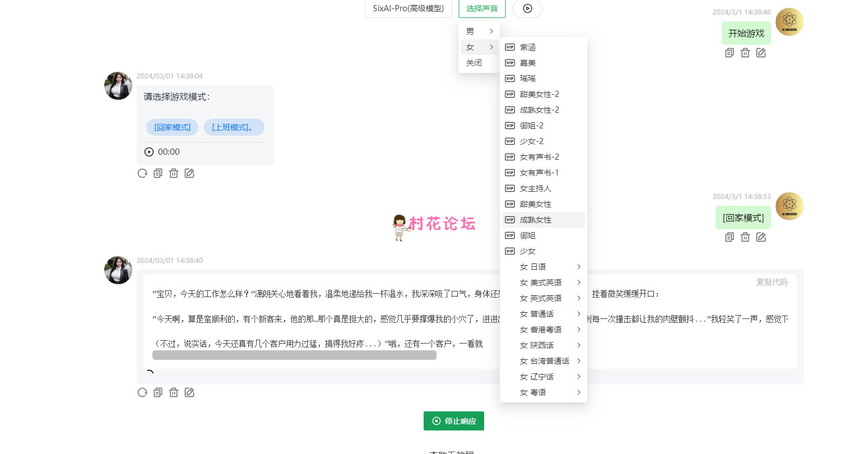The width and height of the screenshot is (868, 454).
Task: Copy the user's [回家模式] message
Action: (730, 237)
